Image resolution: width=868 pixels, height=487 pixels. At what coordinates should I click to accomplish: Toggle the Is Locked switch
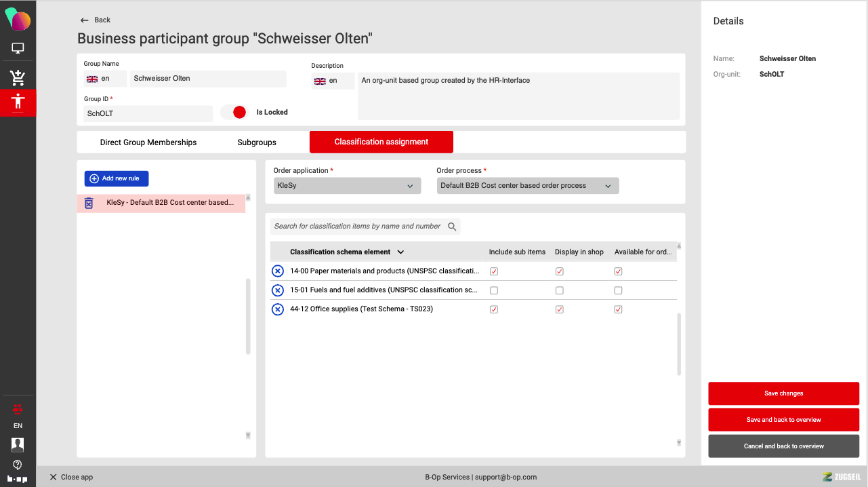[234, 113]
